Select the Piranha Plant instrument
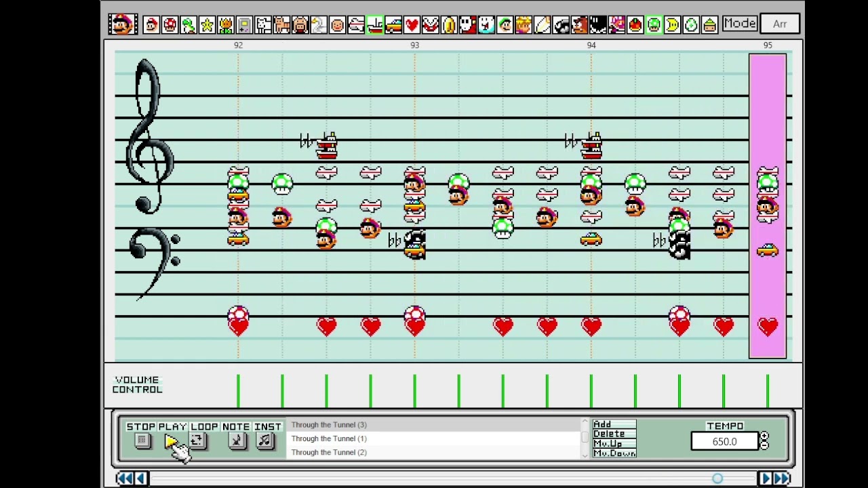868x488 pixels. click(x=430, y=25)
